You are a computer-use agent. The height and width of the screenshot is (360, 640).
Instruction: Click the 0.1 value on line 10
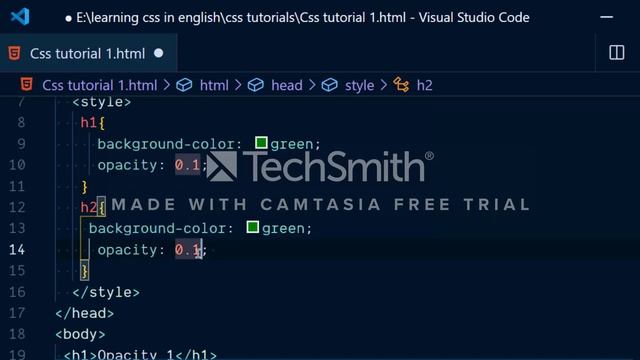[x=187, y=165]
